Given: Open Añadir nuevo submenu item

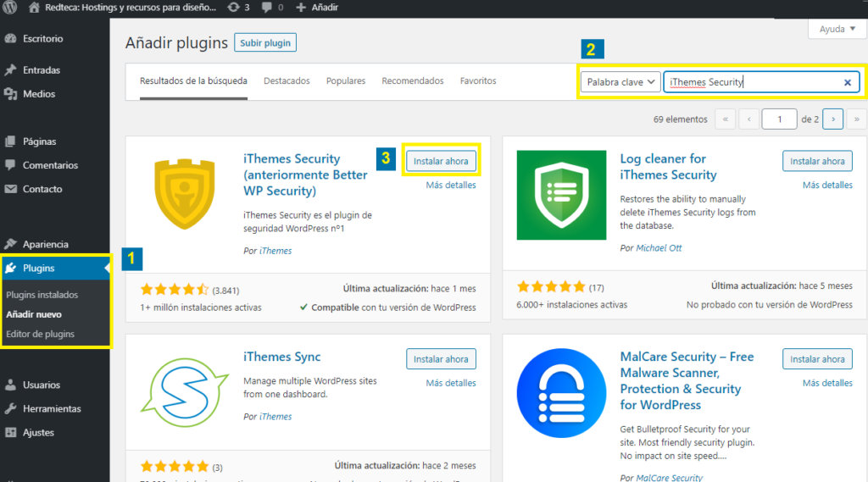Looking at the screenshot, I should (34, 314).
